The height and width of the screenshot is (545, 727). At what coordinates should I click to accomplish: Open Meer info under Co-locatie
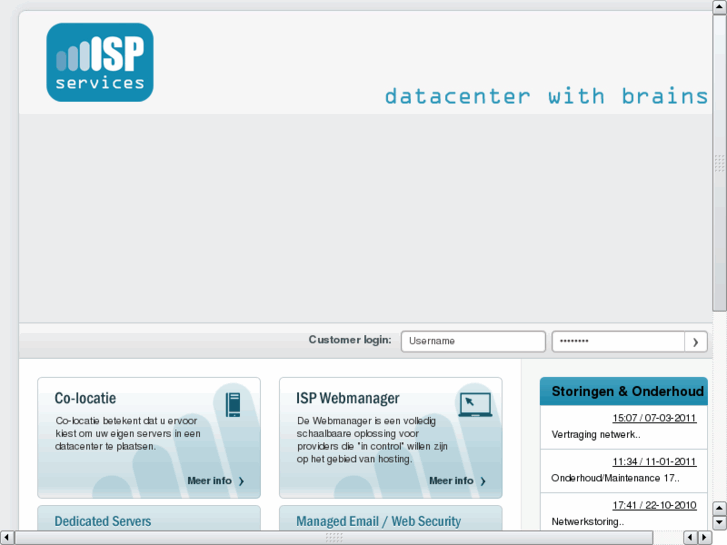(216, 481)
